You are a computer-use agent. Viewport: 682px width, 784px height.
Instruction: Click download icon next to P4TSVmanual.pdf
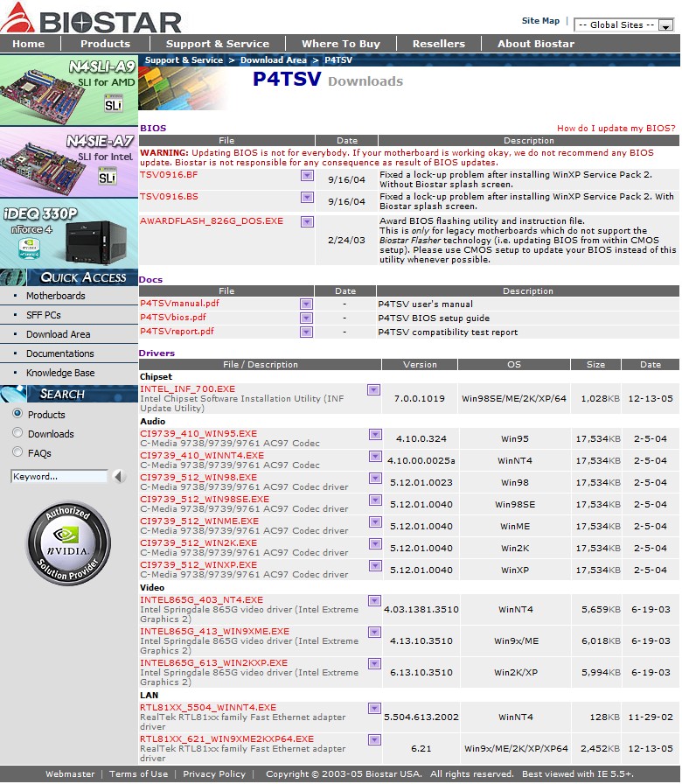(x=306, y=304)
